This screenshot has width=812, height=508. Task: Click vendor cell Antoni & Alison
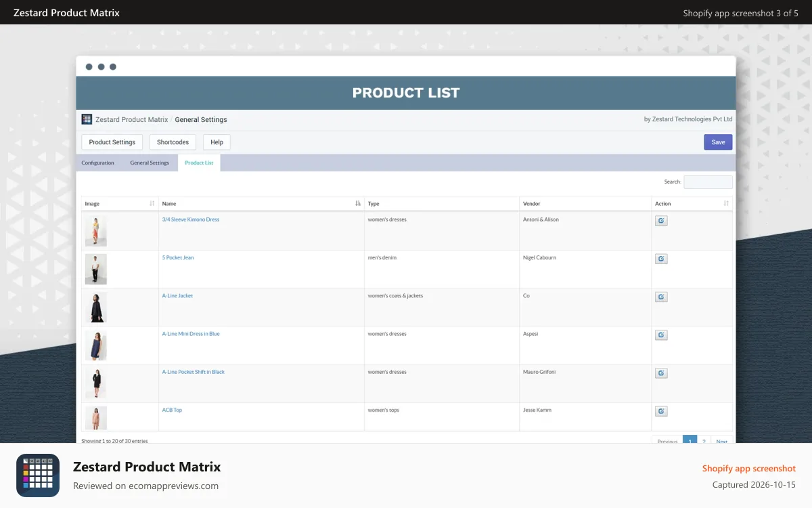click(x=541, y=219)
